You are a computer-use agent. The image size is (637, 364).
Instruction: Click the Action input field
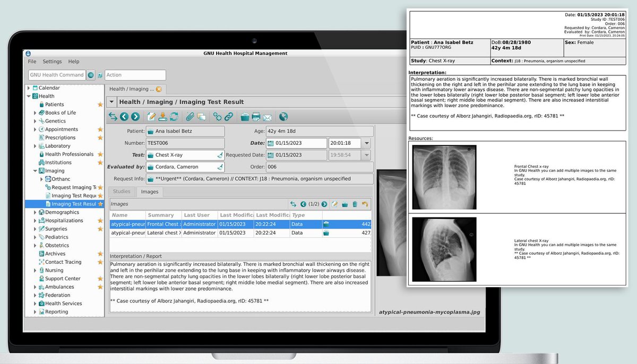pos(135,75)
